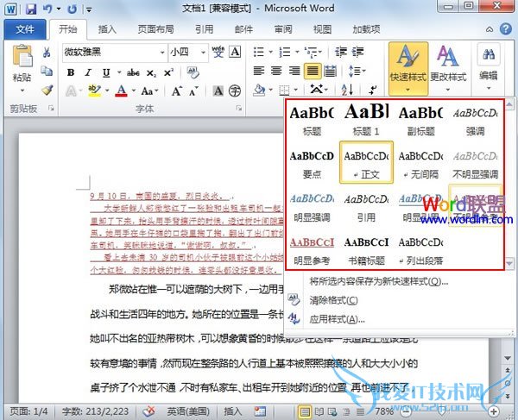Apply superscript formatting

(168, 72)
